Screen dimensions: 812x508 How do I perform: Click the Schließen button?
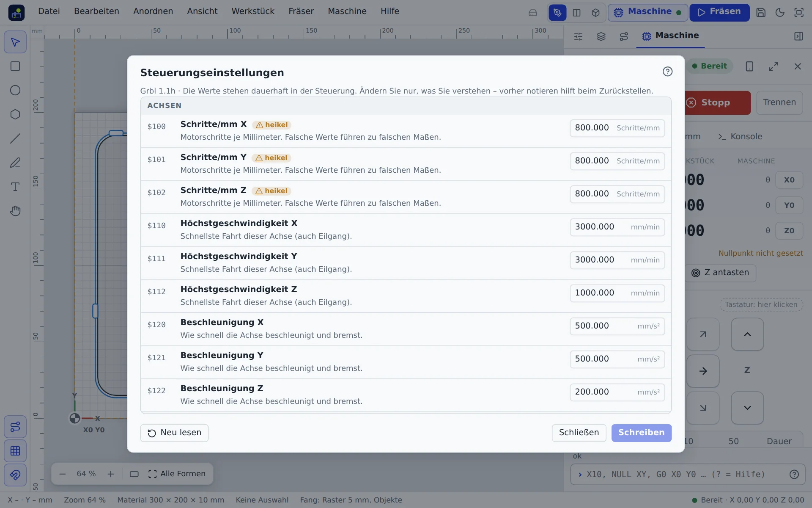click(579, 433)
